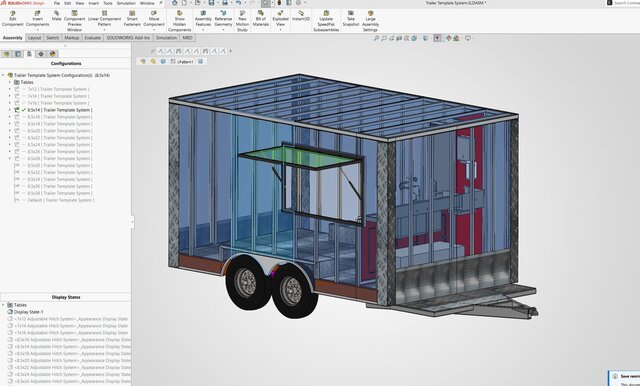Expand Linear Component Pattern dropdown arrow

pyautogui.click(x=104, y=30)
